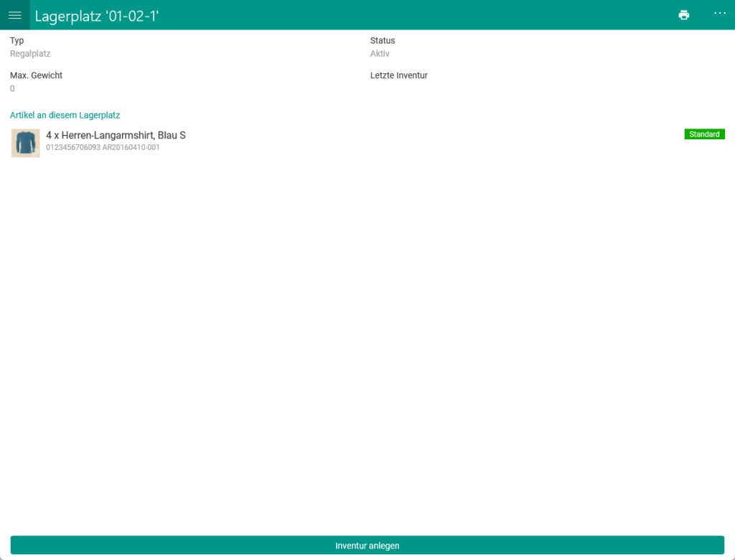Click the Typ field label
The height and width of the screenshot is (560, 735).
(x=17, y=40)
